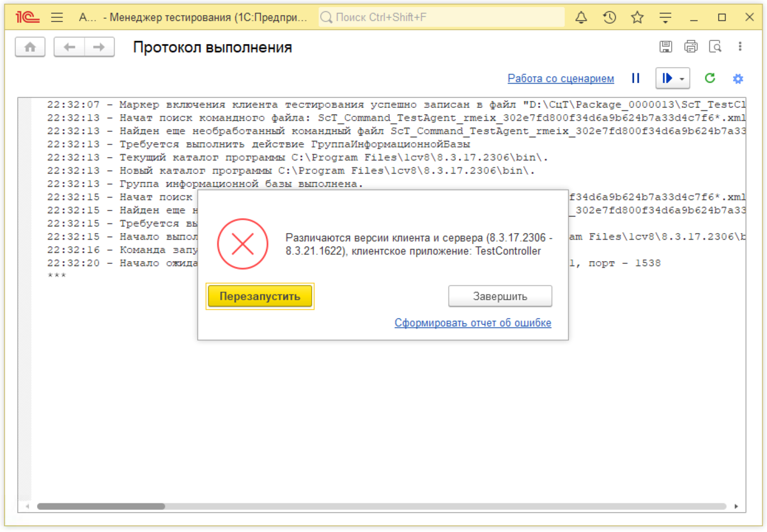Print the execution protocol
767x532 pixels.
coord(691,46)
